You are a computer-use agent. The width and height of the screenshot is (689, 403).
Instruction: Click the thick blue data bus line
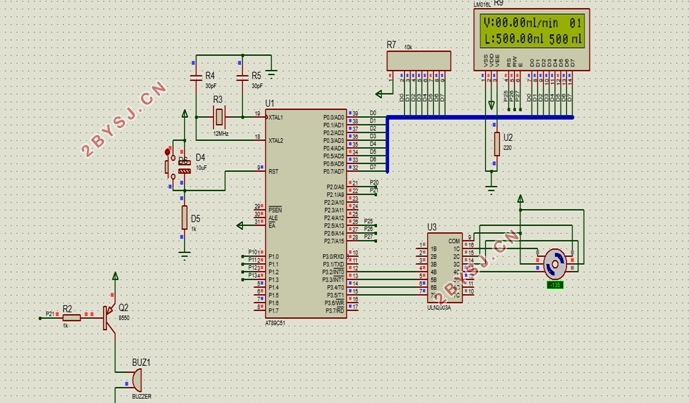[480, 117]
